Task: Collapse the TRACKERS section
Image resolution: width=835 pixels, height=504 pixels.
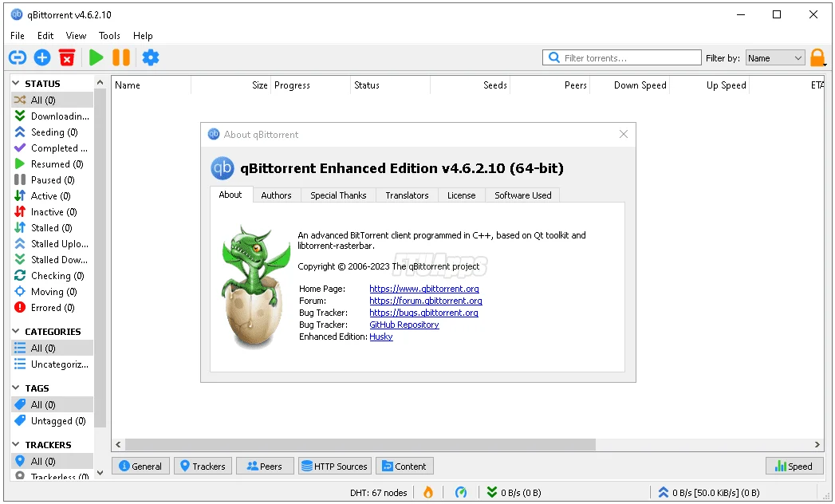Action: [16, 444]
